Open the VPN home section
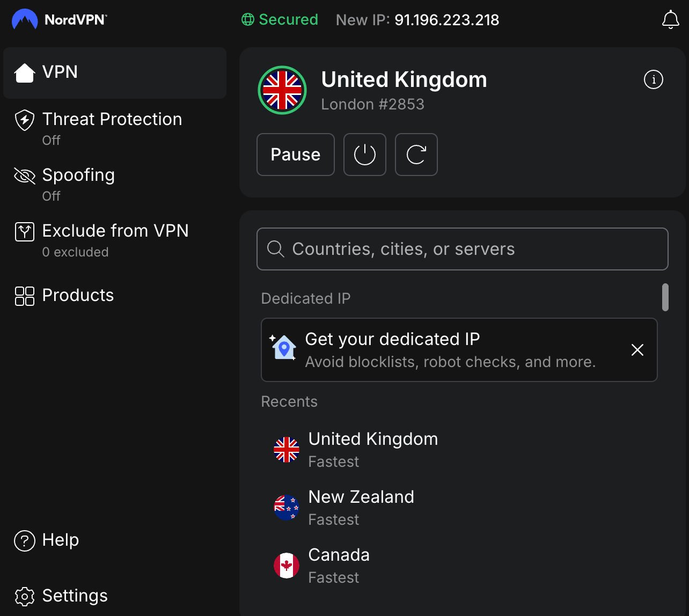 pyautogui.click(x=115, y=72)
